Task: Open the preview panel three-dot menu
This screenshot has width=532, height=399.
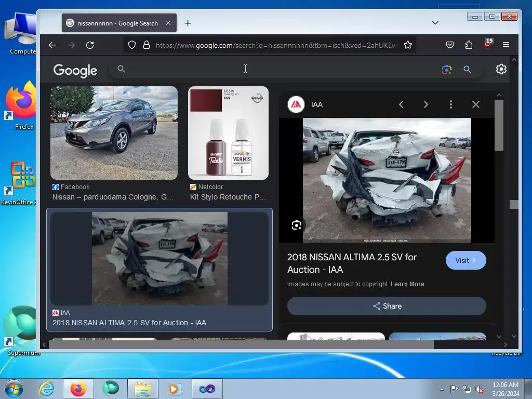Action: pos(451,104)
